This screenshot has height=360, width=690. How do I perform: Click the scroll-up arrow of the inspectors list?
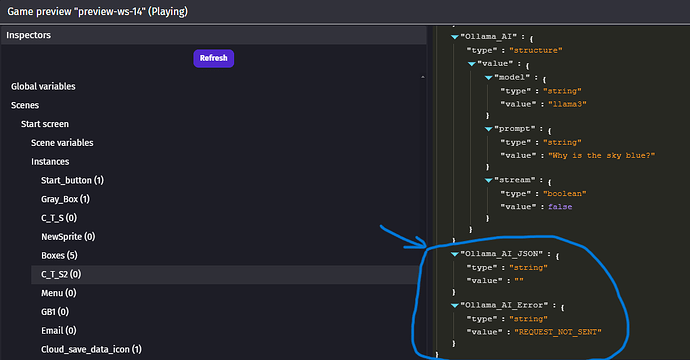coord(423,77)
